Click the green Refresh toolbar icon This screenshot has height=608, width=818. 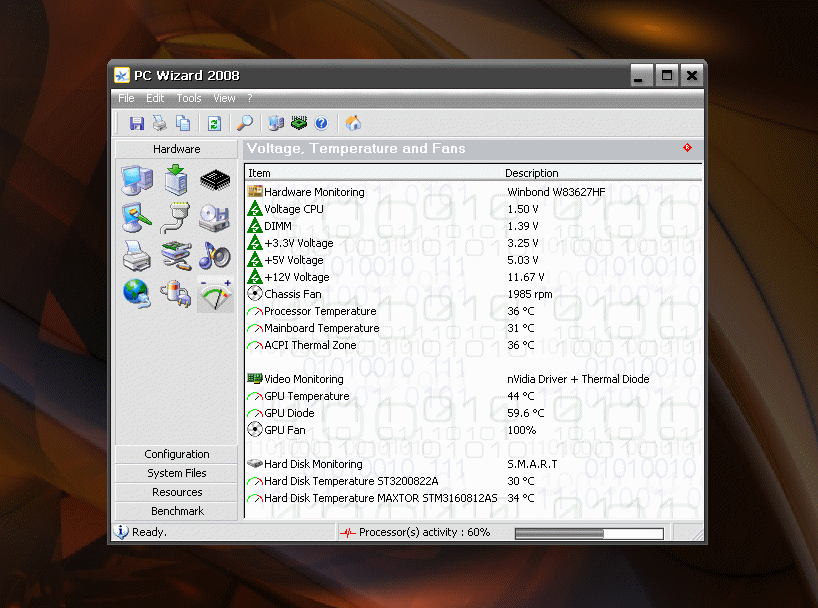214,123
